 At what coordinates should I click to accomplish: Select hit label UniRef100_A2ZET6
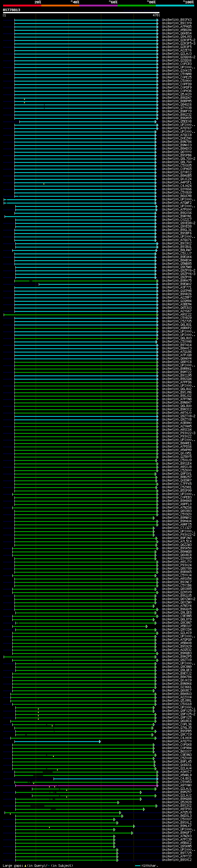tap(176, 50)
